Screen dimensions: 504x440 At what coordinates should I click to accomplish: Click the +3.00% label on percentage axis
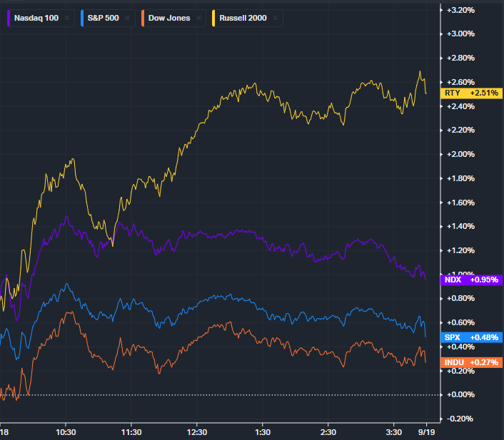(x=460, y=34)
